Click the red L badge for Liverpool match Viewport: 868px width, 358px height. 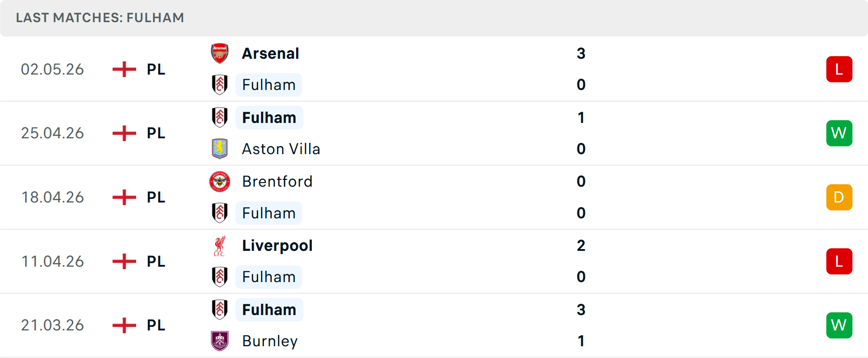[839, 261]
